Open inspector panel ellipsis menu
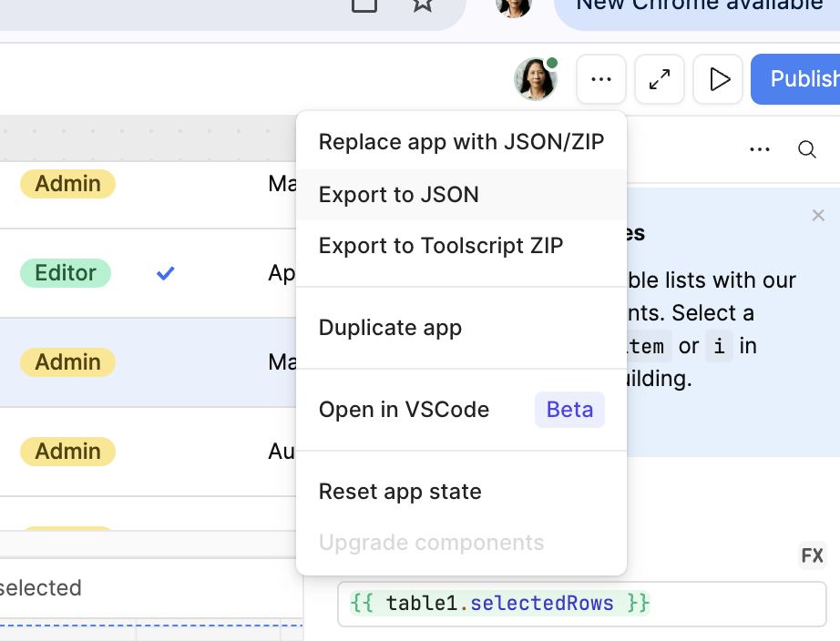The image size is (840, 641). pyautogui.click(x=759, y=149)
